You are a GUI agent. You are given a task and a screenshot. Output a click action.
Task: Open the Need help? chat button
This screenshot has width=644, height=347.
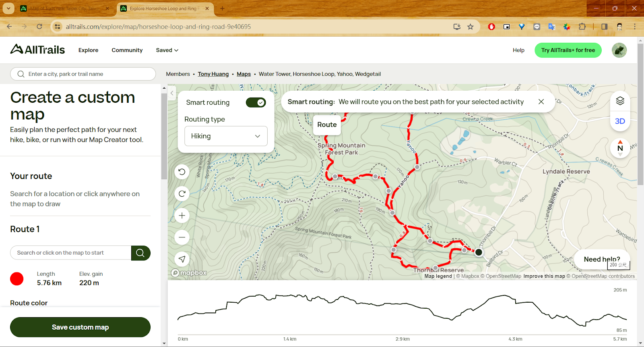tap(602, 259)
